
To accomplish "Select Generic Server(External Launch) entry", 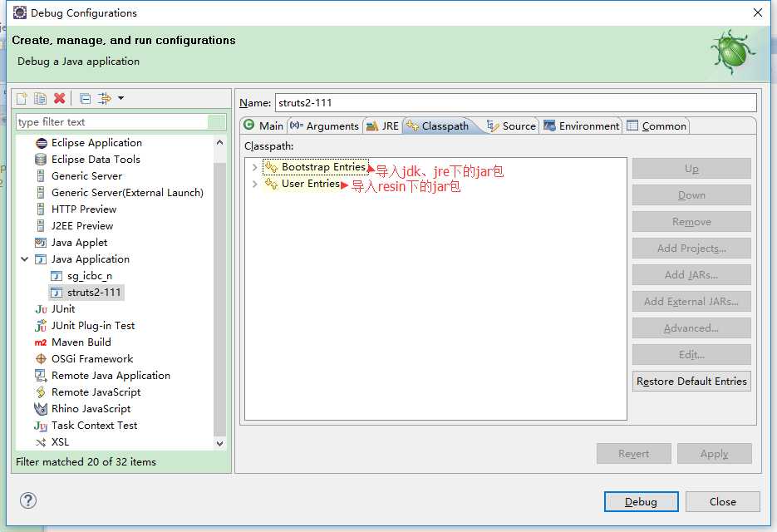I will (127, 193).
